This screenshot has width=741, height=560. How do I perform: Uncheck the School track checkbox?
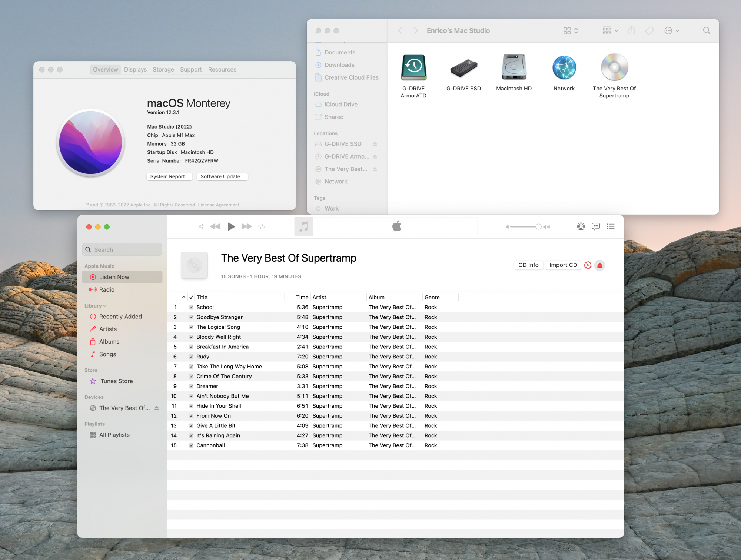coord(191,307)
